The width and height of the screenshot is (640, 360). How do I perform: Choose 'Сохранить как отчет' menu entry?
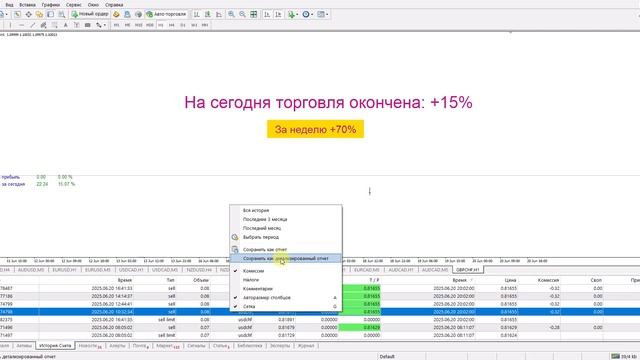286,249
